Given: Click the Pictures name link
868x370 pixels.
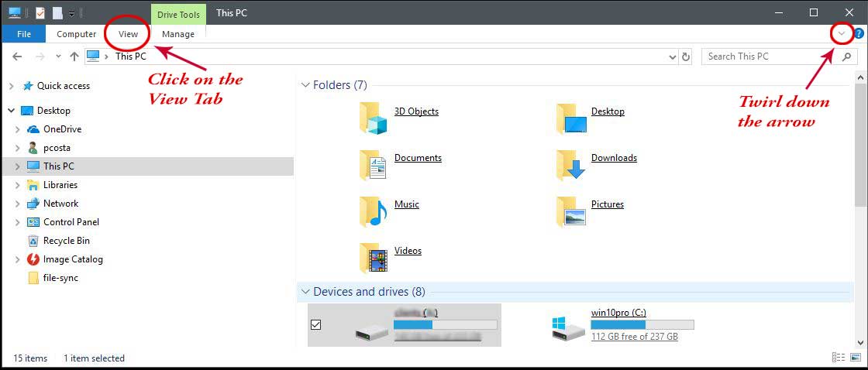Looking at the screenshot, I should pos(608,204).
